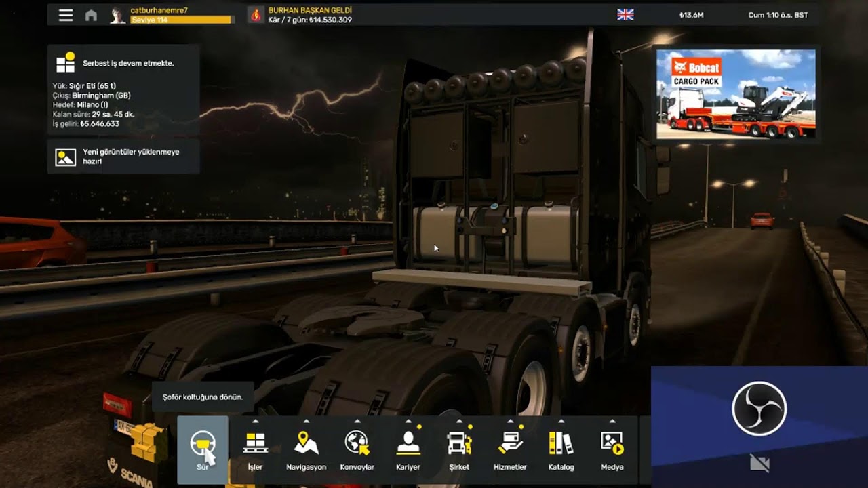This screenshot has width=868, height=488.
Task: Open the hamburger main menu
Action: pyautogui.click(x=66, y=15)
